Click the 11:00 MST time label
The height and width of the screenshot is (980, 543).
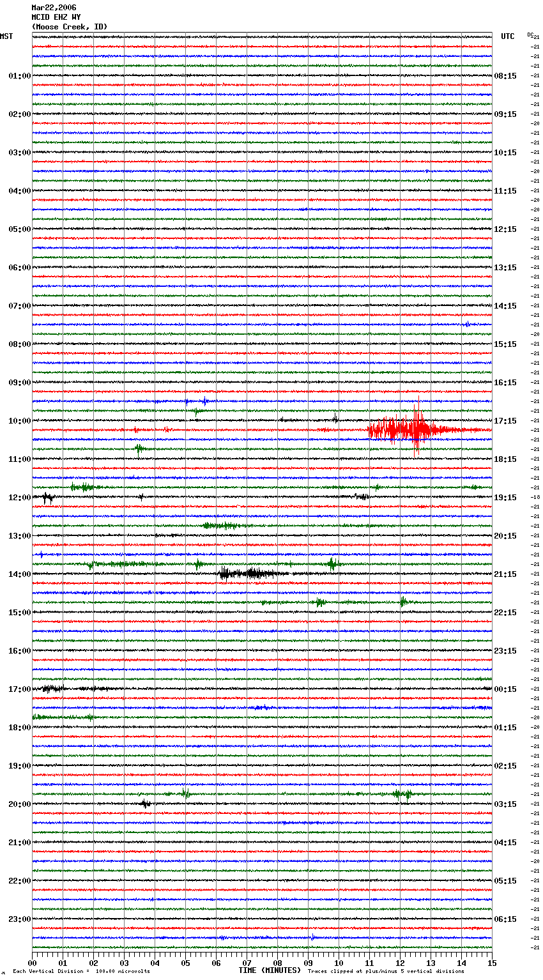(20, 459)
